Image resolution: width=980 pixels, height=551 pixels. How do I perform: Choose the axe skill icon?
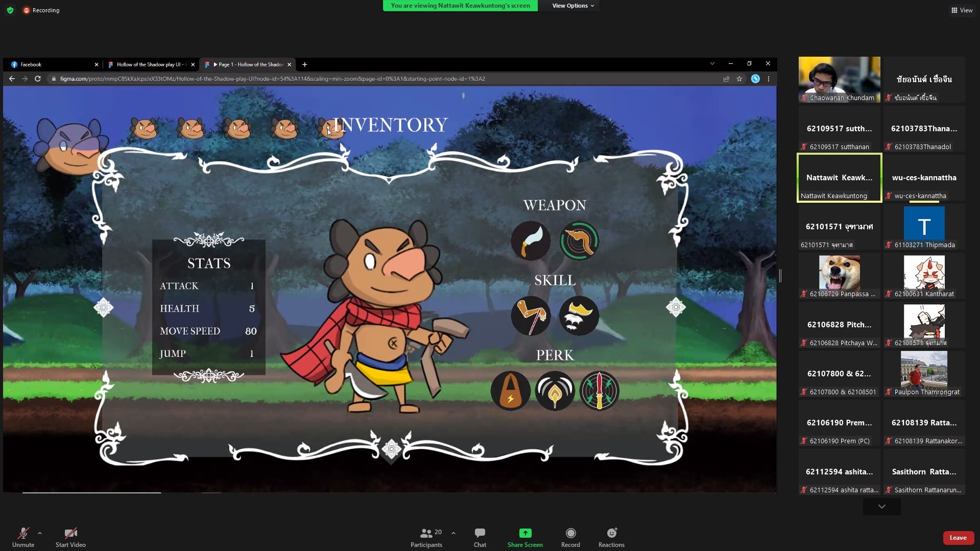tap(531, 316)
